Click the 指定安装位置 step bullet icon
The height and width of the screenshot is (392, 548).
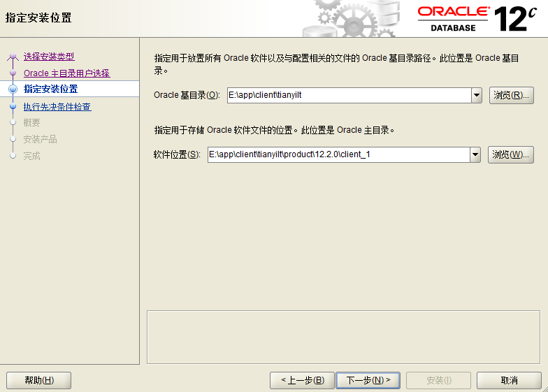pos(13,89)
